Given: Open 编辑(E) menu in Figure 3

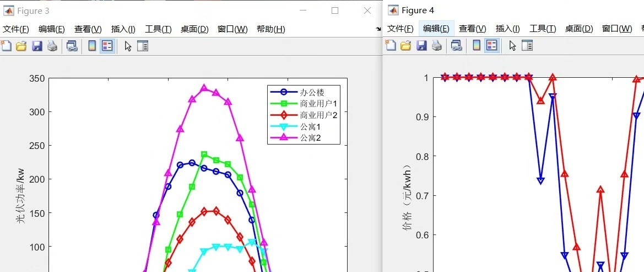Looking at the screenshot, I should click(x=52, y=29).
